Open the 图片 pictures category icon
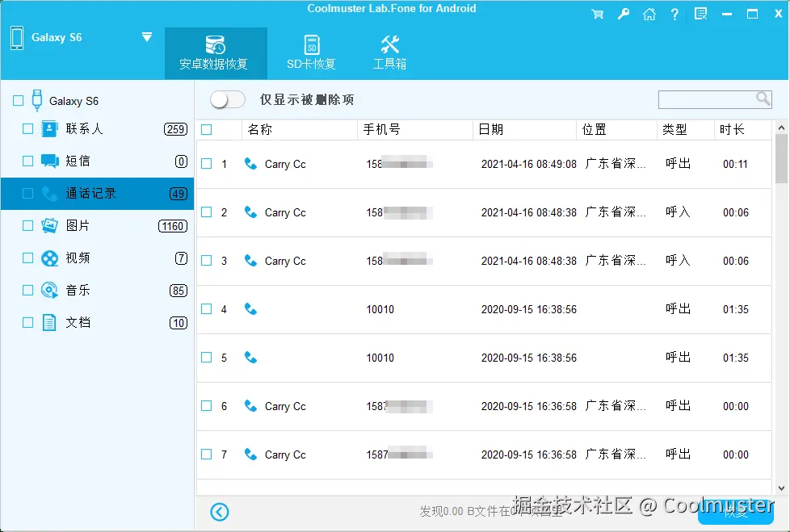The image size is (790, 532). pyautogui.click(x=49, y=225)
